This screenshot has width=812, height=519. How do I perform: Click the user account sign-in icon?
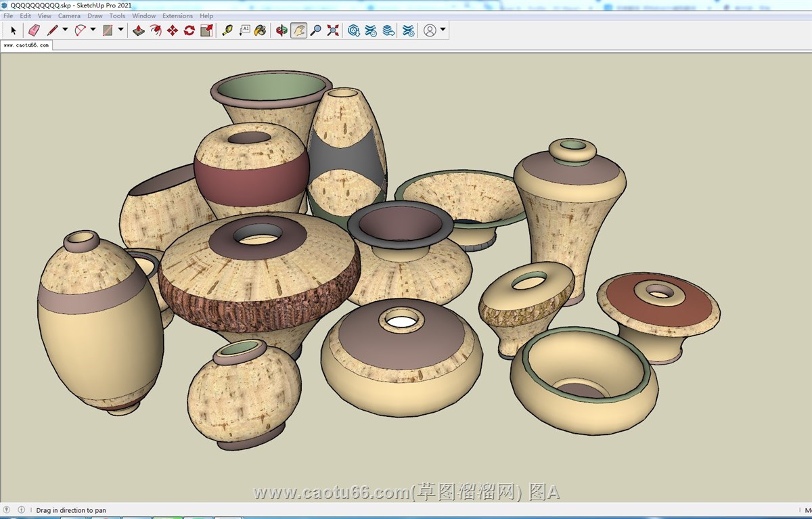coord(430,30)
